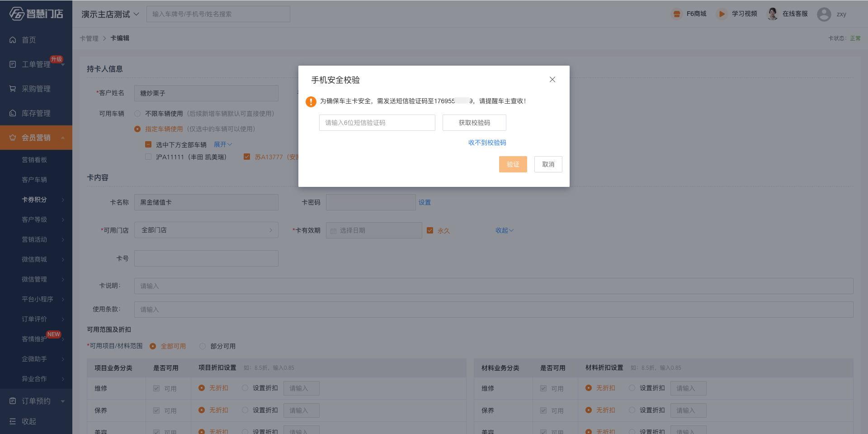Open the 演示主店测试 store dropdown

(x=110, y=14)
